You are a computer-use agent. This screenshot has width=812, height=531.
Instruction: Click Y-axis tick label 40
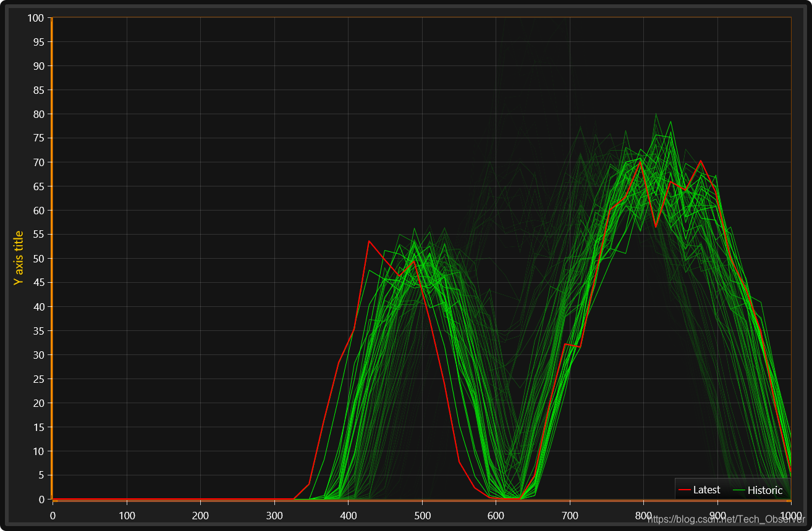38,306
